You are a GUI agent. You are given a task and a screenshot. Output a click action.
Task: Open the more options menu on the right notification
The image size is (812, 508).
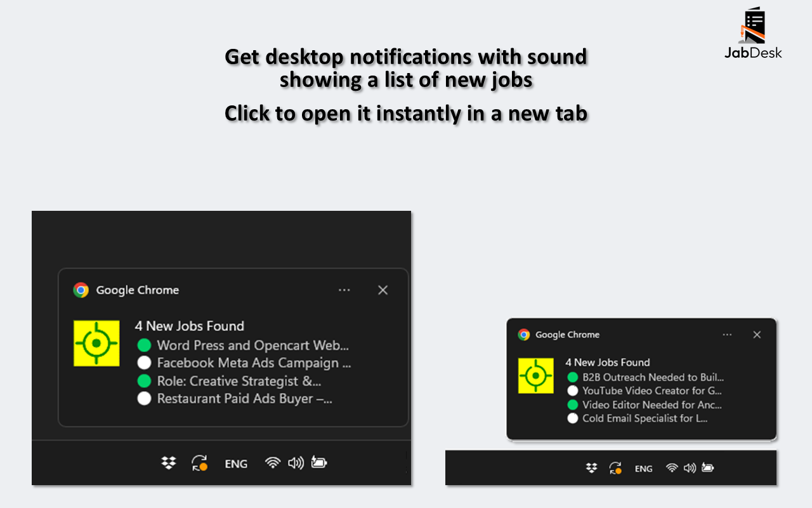coord(727,334)
